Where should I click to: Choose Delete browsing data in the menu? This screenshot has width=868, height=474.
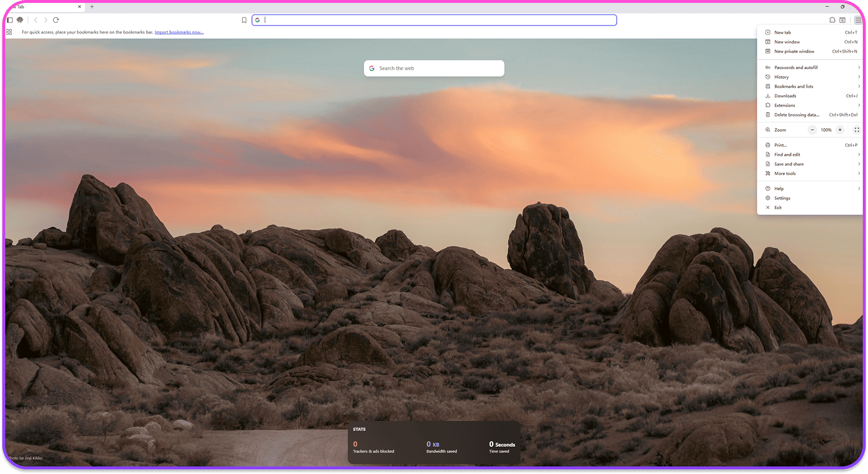coord(796,115)
